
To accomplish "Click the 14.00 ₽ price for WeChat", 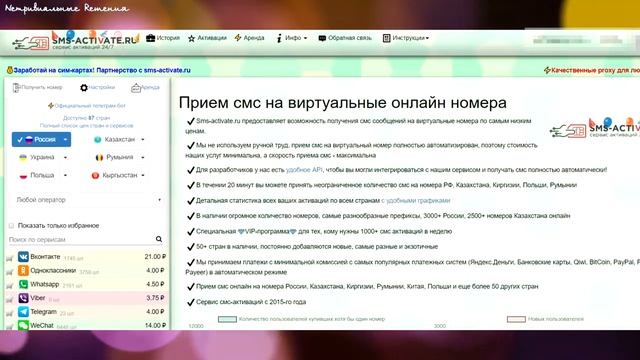I will [155, 325].
